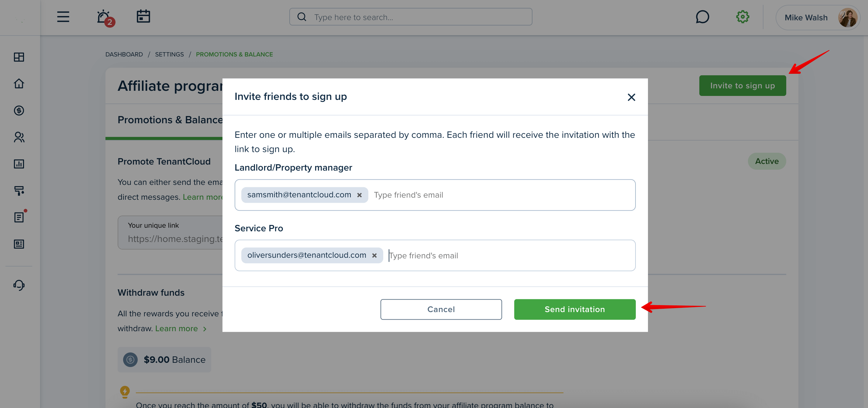868x408 pixels.
Task: Open the green settings gear icon
Action: (742, 17)
